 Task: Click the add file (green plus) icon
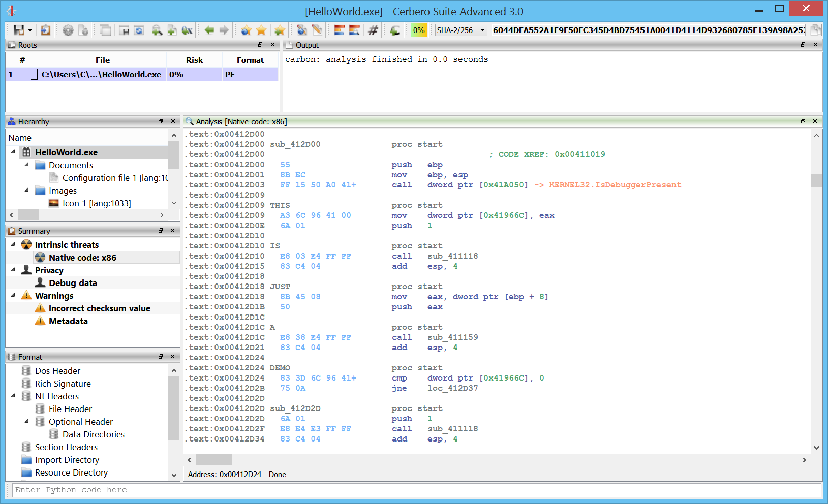coord(172,30)
